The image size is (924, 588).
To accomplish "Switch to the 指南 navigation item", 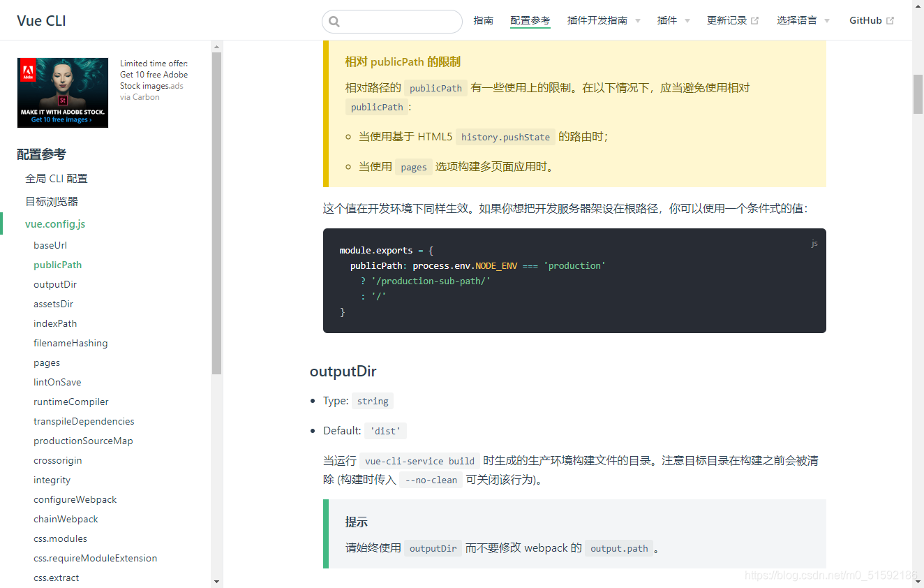I will point(484,20).
